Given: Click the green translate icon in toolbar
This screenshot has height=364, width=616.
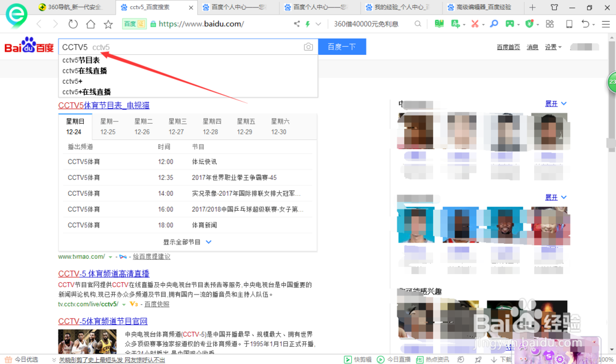Looking at the screenshot, I should (456, 24).
